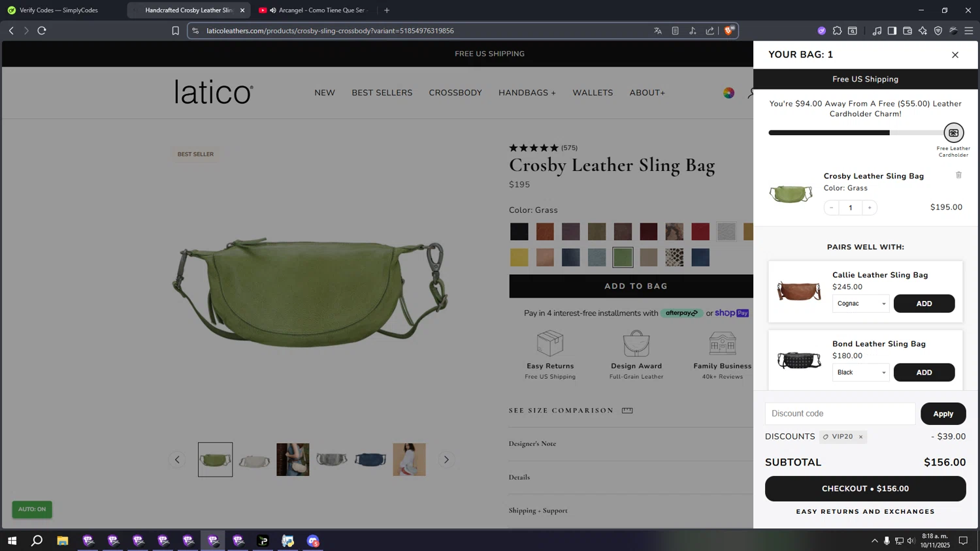Open the browser extensions puzzle icon

pos(837,31)
